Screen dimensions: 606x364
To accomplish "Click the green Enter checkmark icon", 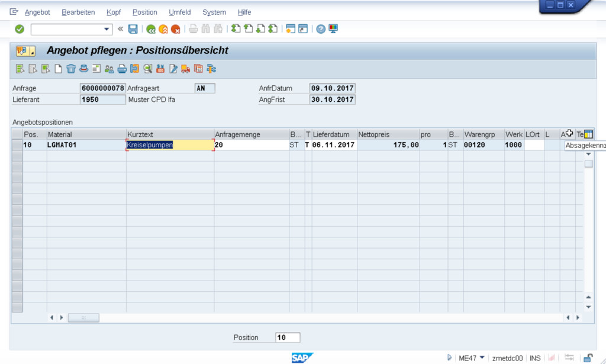I will (x=20, y=29).
